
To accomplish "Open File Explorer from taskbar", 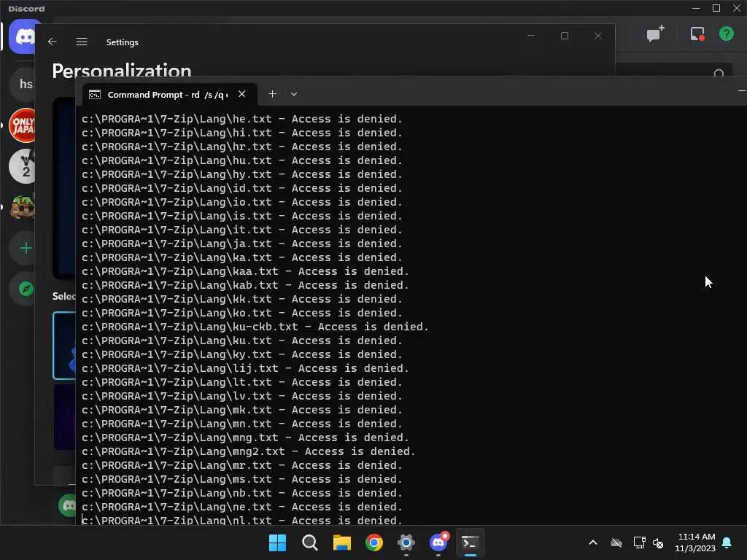I will tap(342, 542).
